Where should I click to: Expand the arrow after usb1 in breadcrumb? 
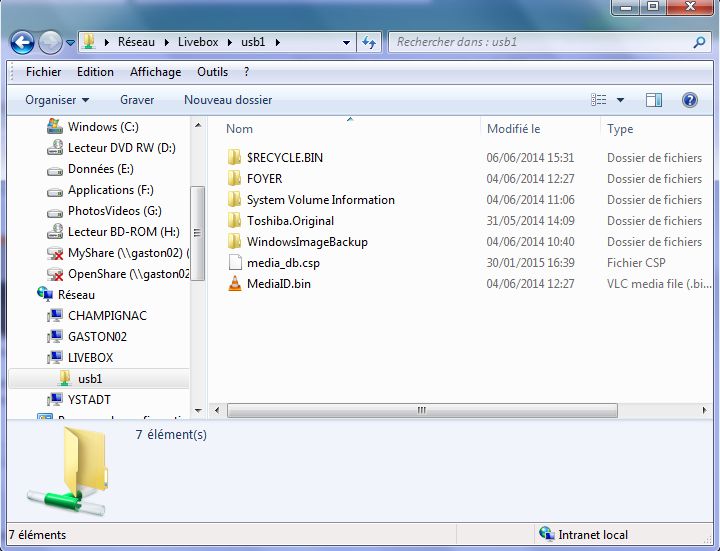click(x=277, y=42)
